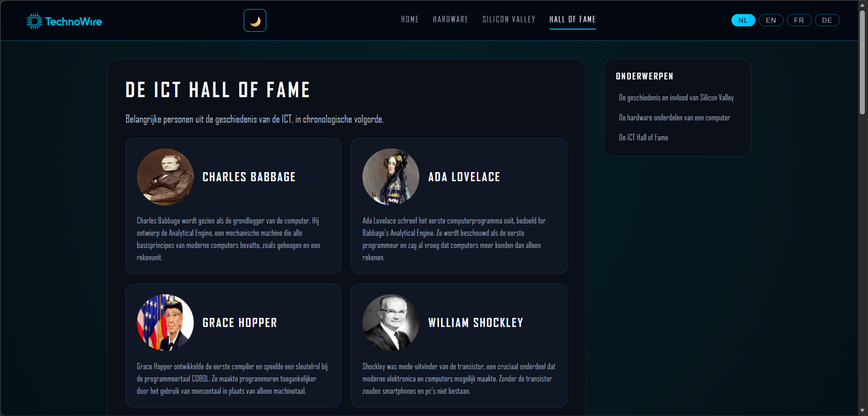Image resolution: width=868 pixels, height=416 pixels.
Task: Click the scrollbar up arrow
Action: click(x=862, y=5)
